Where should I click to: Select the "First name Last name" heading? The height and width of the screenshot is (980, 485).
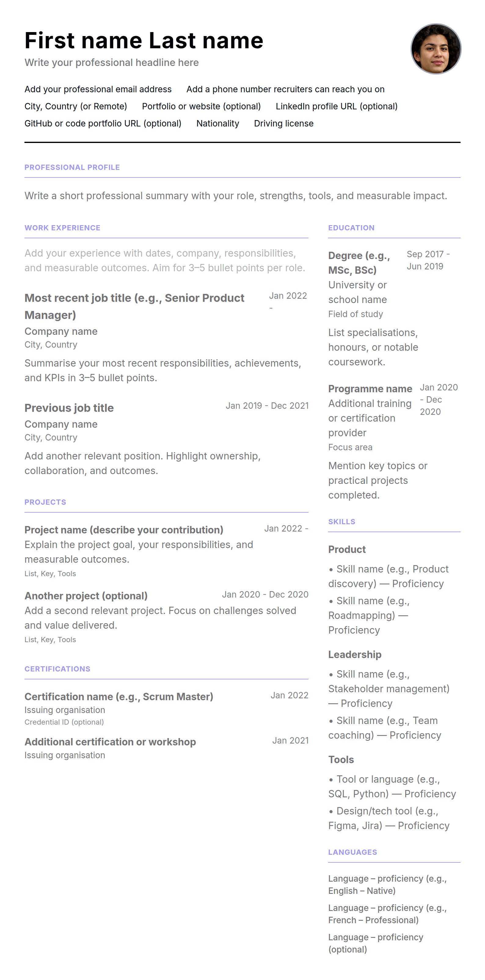(144, 40)
